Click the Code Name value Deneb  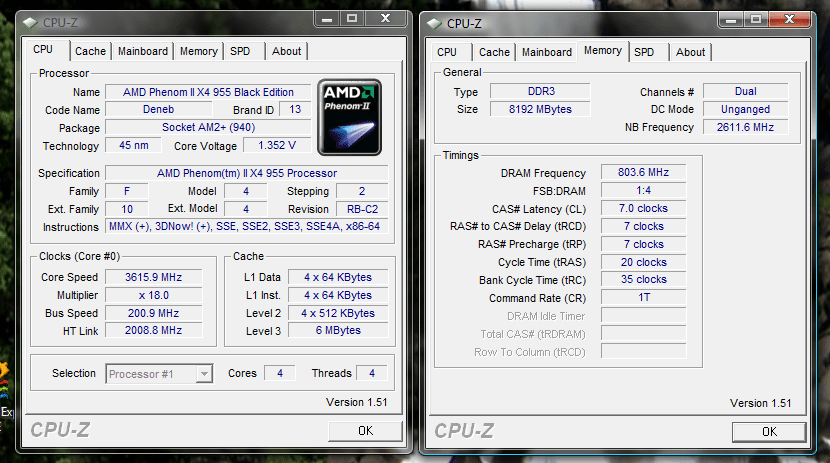(158, 110)
